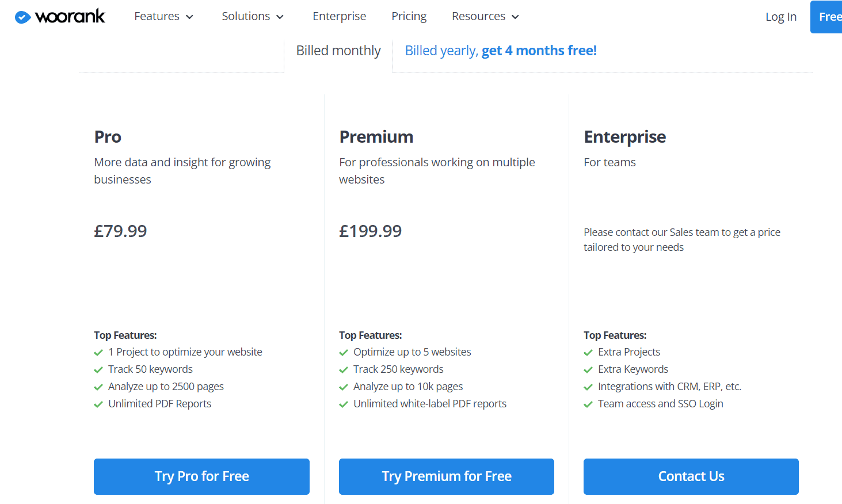Click the checkmark beside Team access and SSO Login
This screenshot has height=504, width=842.
click(x=588, y=404)
